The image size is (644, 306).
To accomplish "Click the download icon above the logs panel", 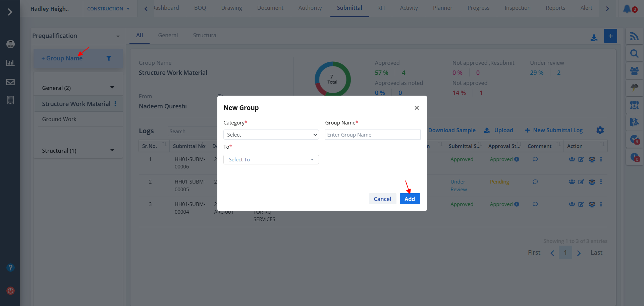I will point(594,38).
